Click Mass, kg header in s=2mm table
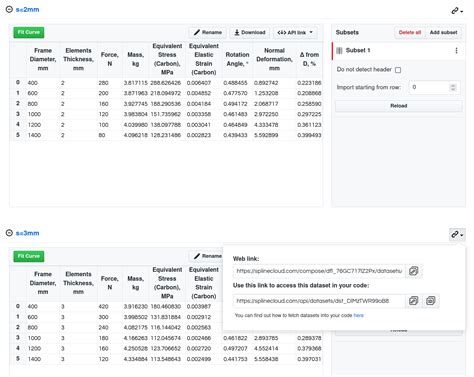This screenshot has width=474, height=377. pyautogui.click(x=135, y=59)
